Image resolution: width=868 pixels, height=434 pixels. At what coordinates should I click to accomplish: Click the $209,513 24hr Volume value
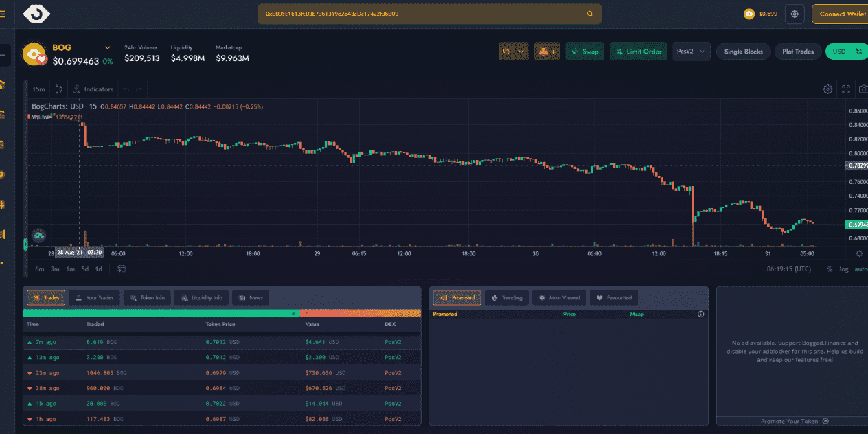(142, 58)
